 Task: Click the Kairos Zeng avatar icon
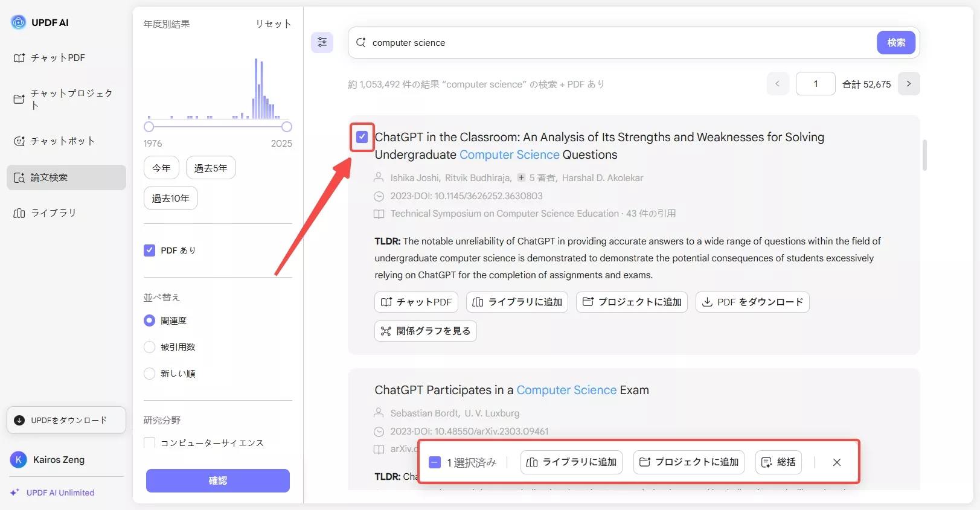[x=19, y=460]
